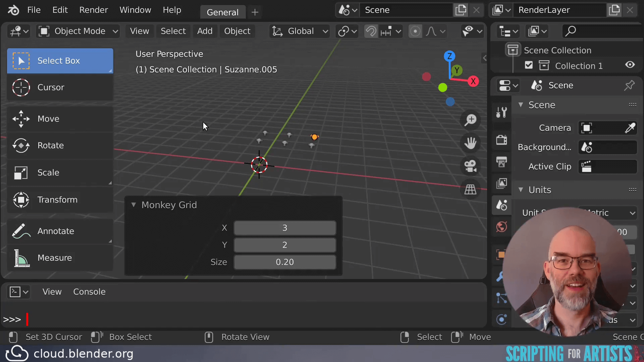
Task: Click Monkey Grid X value field
Action: (285, 228)
